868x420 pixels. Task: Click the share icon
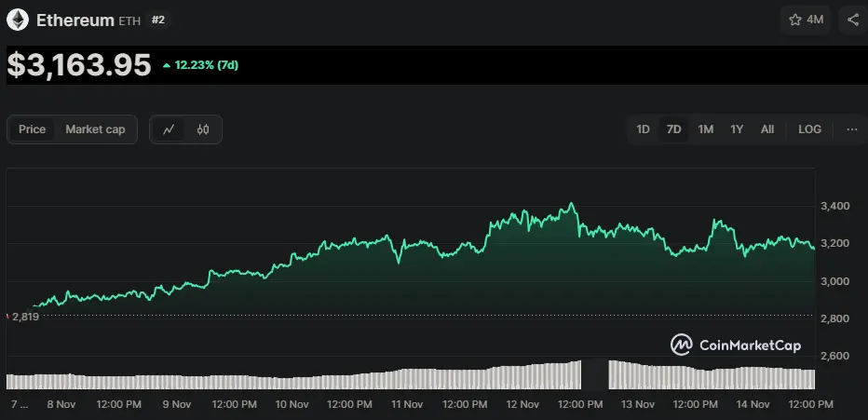(853, 20)
